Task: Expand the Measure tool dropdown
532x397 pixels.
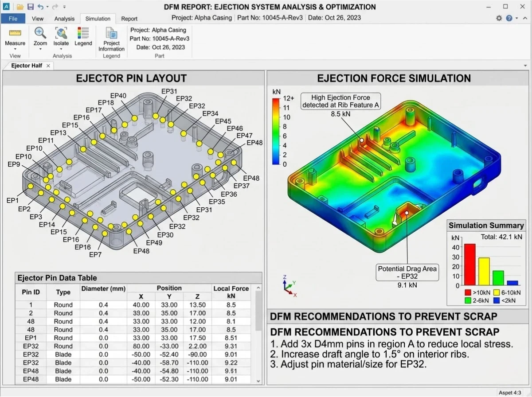Action: (15, 50)
